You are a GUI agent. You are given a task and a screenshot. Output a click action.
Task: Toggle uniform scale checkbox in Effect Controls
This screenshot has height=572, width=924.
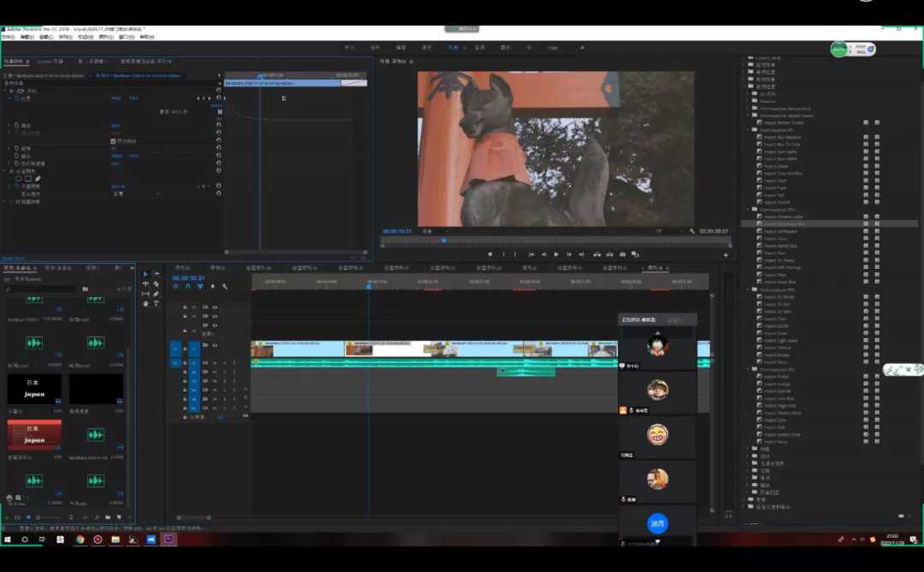pyautogui.click(x=113, y=140)
